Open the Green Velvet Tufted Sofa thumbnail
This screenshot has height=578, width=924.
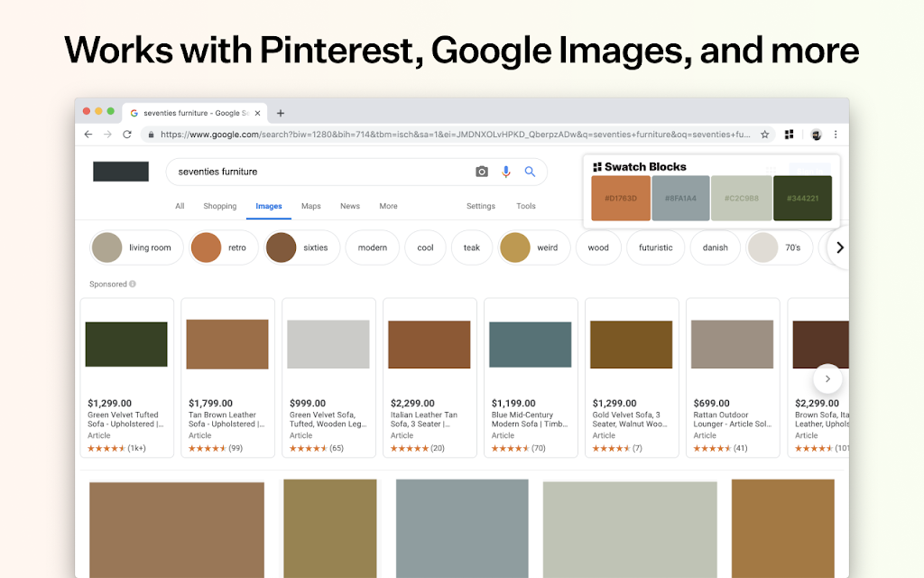tap(126, 344)
